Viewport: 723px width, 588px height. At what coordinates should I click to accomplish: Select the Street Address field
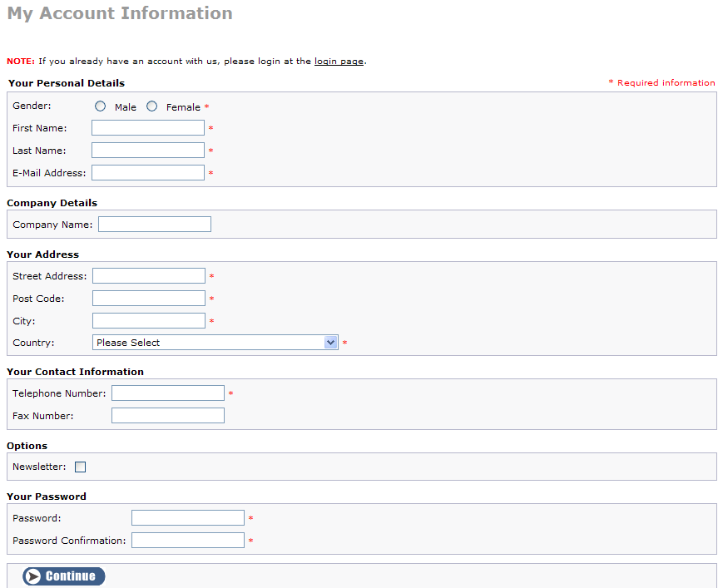tap(149, 276)
